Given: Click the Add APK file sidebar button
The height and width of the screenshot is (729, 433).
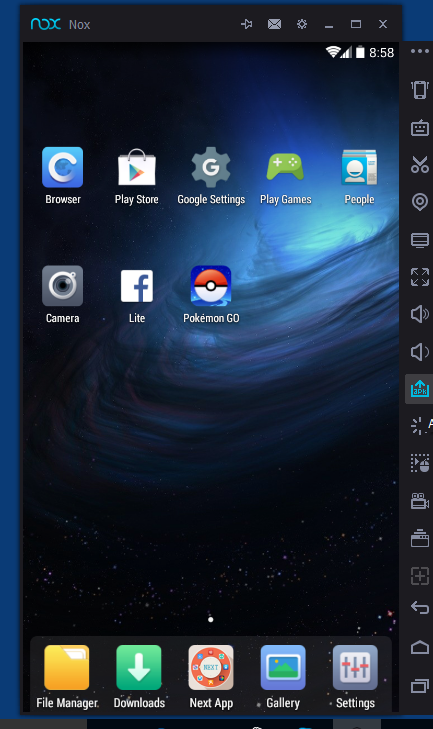Looking at the screenshot, I should (x=420, y=389).
